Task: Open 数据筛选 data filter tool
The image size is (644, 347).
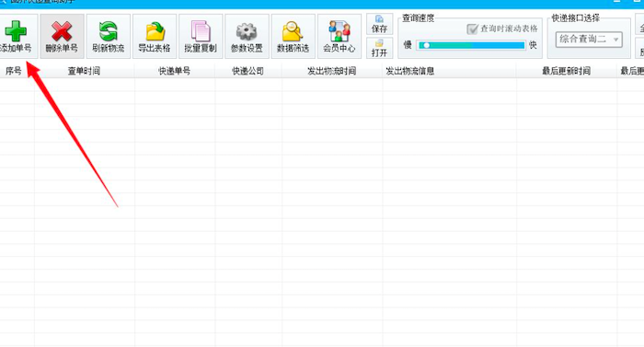Action: [293, 36]
